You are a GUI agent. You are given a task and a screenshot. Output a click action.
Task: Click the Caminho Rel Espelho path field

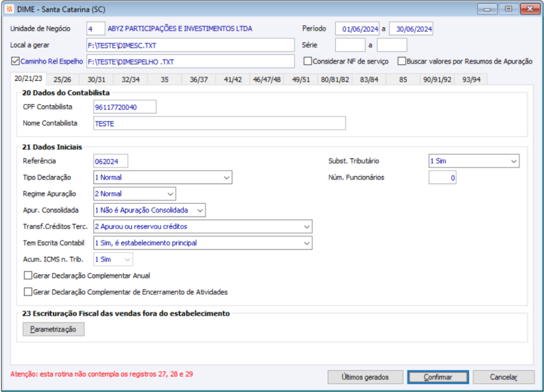[190, 61]
